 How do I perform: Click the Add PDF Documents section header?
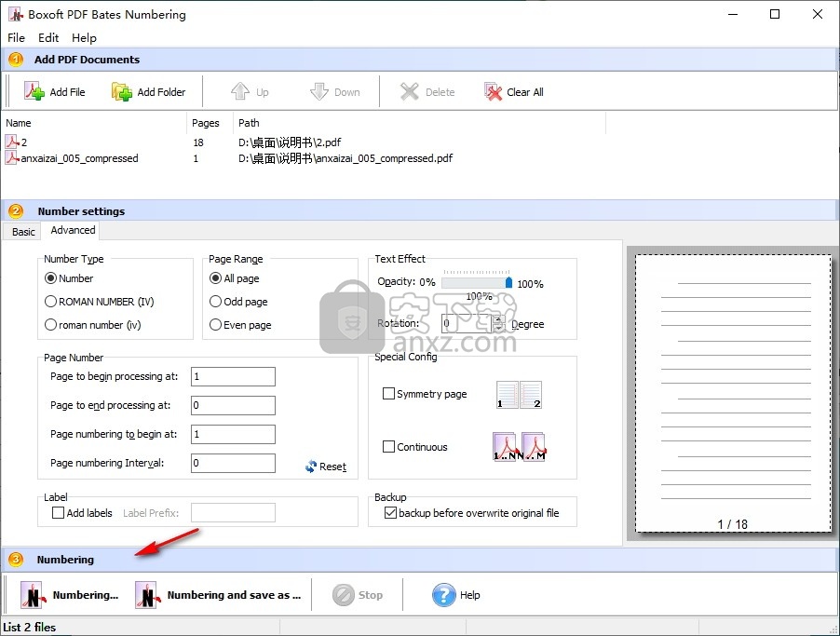[420, 60]
